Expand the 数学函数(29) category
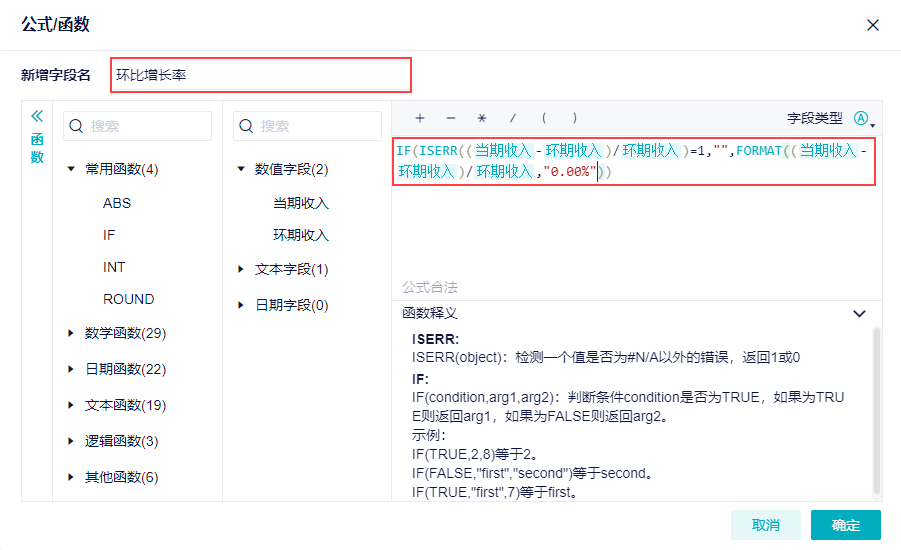The width and height of the screenshot is (901, 550). click(71, 333)
